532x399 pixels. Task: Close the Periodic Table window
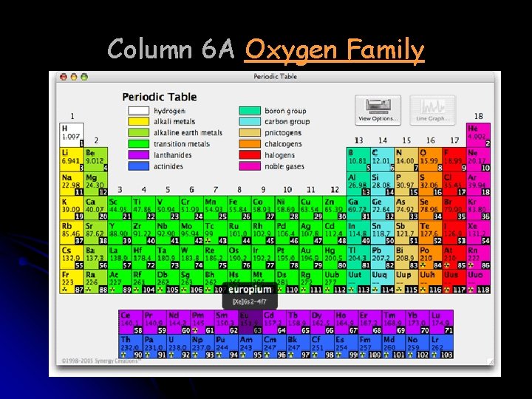(64, 77)
